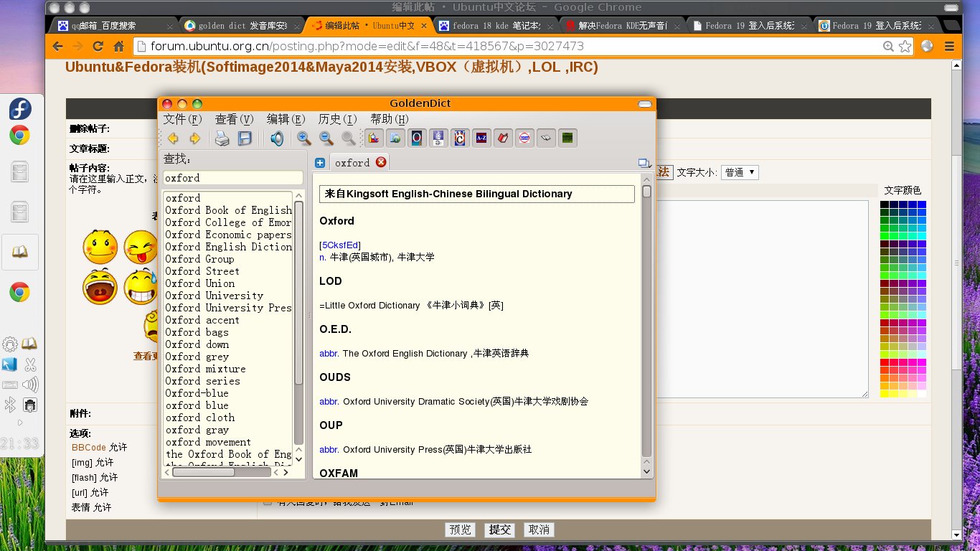Switch to the fedora 18 kde 笔记本 tab
The height and width of the screenshot is (551, 980).
494,25
